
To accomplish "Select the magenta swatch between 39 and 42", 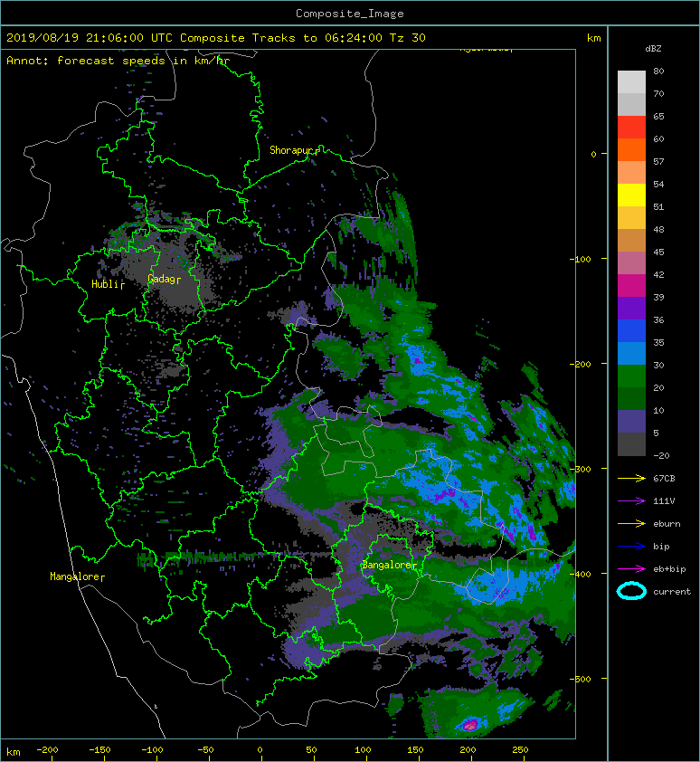I will [x=631, y=285].
